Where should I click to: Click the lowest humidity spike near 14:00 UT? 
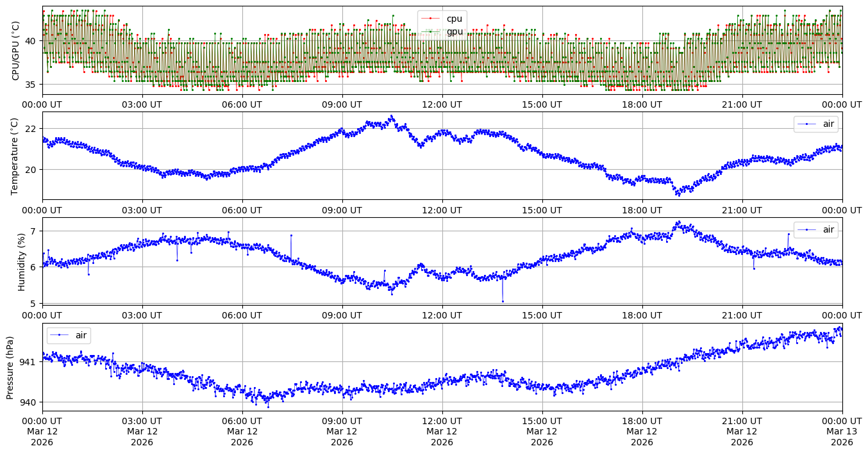503,301
